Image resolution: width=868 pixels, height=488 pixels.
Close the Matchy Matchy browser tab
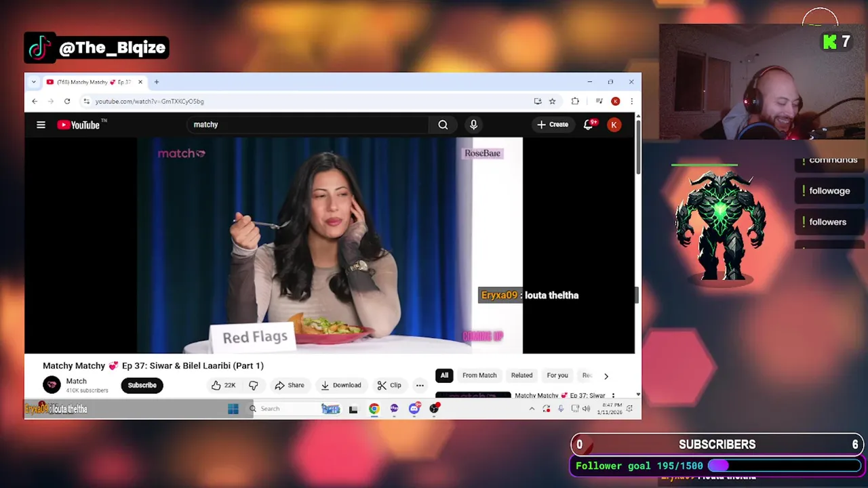coord(140,82)
